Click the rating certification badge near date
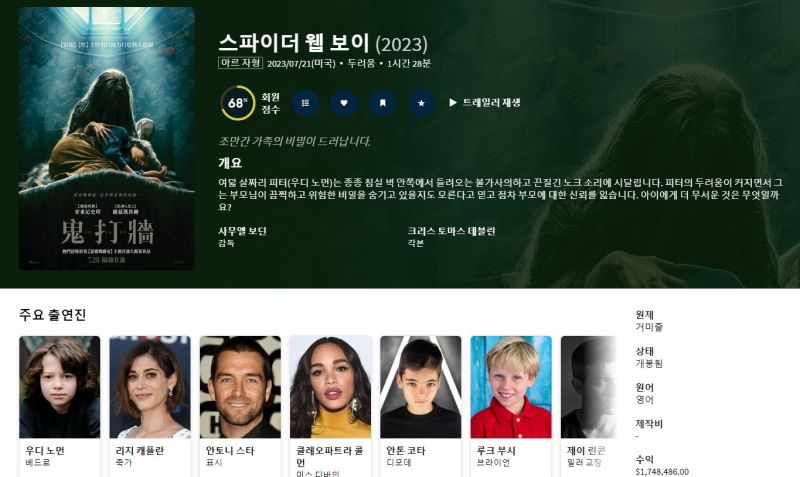This screenshot has width=800, height=477. (x=241, y=63)
